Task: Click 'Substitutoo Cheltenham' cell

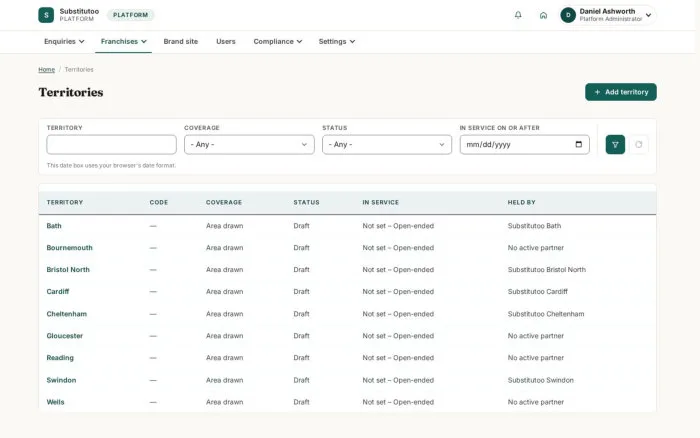Action: click(546, 314)
